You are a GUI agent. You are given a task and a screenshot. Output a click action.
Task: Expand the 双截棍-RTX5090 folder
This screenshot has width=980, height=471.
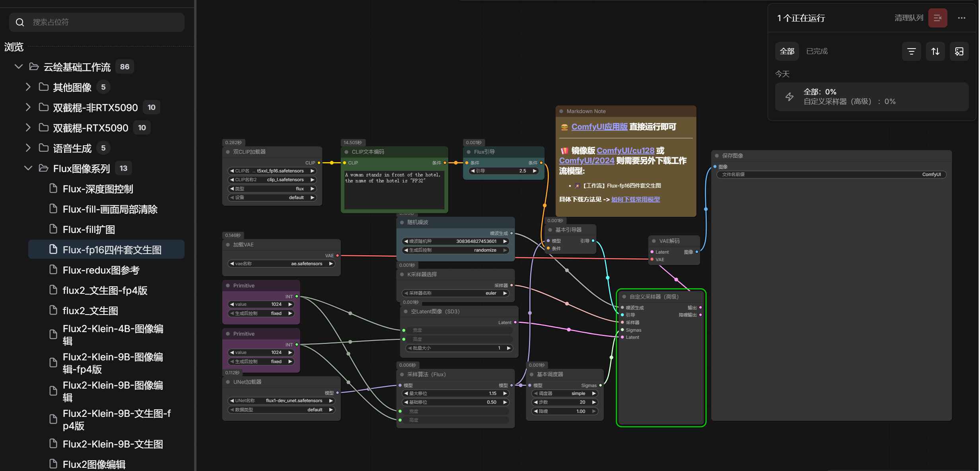(28, 127)
